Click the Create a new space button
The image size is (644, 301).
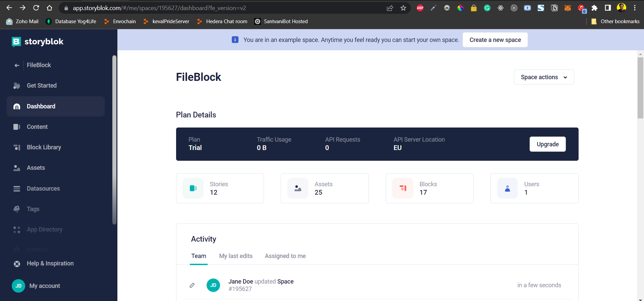(x=495, y=40)
